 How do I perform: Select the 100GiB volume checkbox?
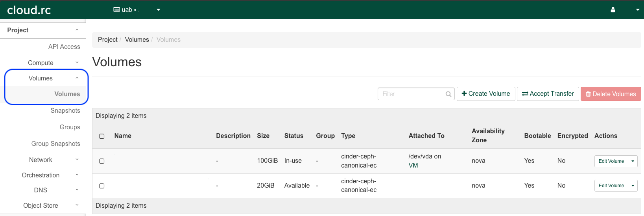[102, 161]
